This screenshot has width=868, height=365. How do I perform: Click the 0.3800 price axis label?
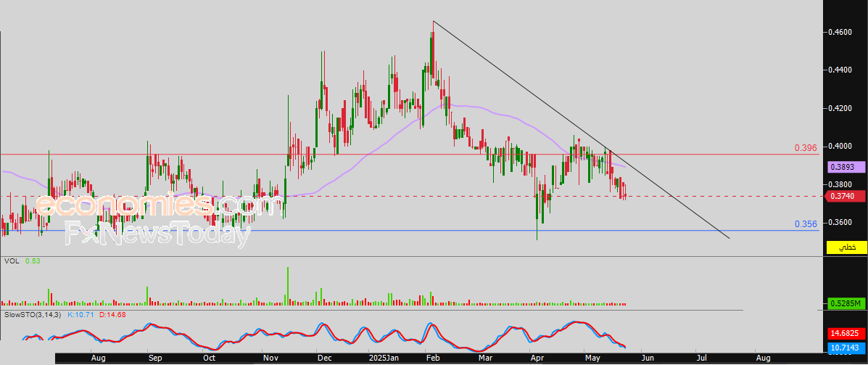click(x=839, y=184)
